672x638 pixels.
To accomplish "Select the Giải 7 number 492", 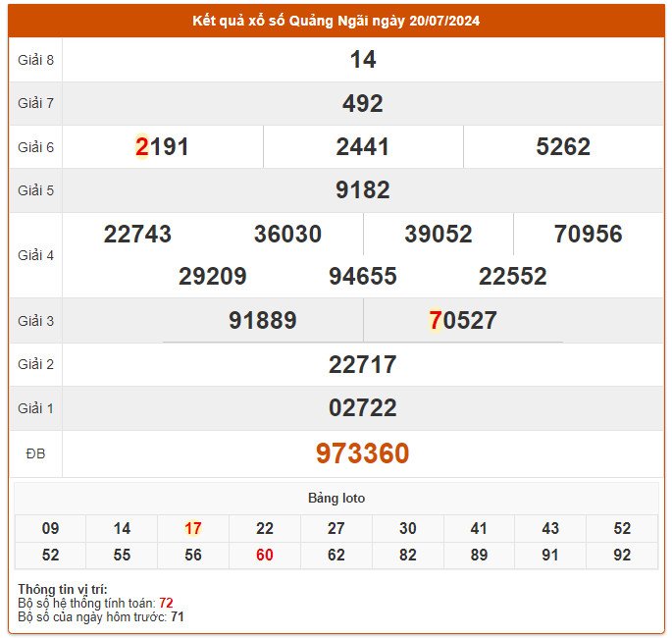I will 362,103.
